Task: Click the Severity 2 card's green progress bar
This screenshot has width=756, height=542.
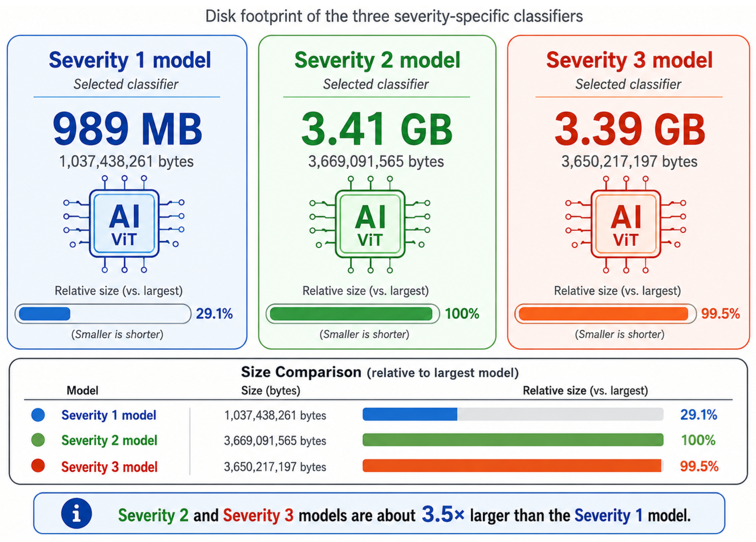Action: [x=353, y=314]
